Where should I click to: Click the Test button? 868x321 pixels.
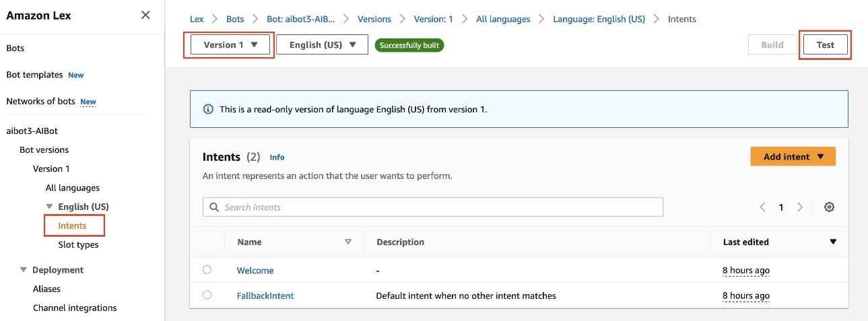tap(825, 45)
